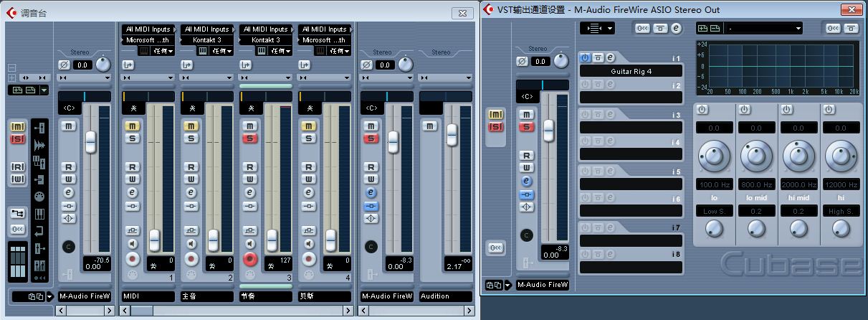Screen dimensions: 868x320
Task: Click EQ curve display graph
Action: pos(778,67)
